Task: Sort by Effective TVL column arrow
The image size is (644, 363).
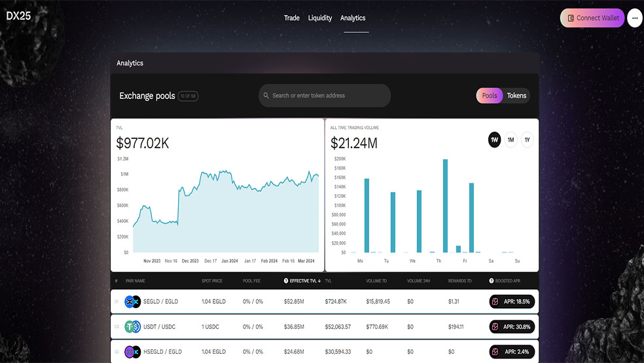Action: [x=319, y=281]
